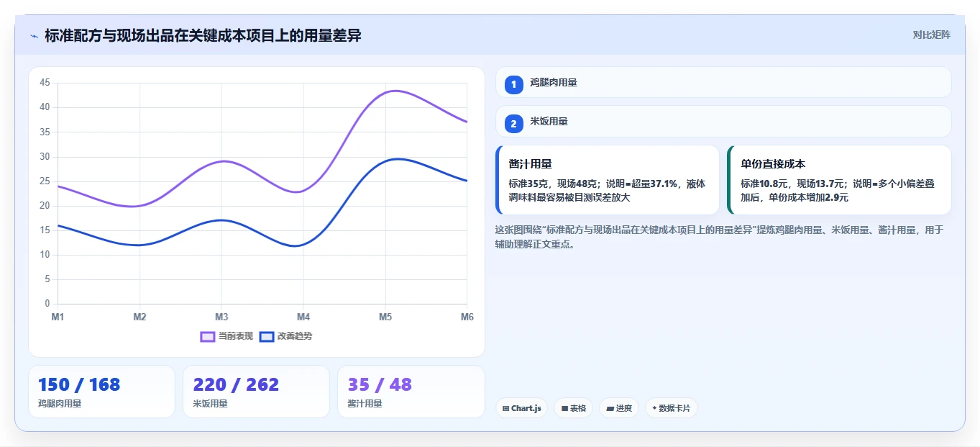Click the lightning icon beside the title
Image resolution: width=980 pixels, height=447 pixels.
click(34, 36)
